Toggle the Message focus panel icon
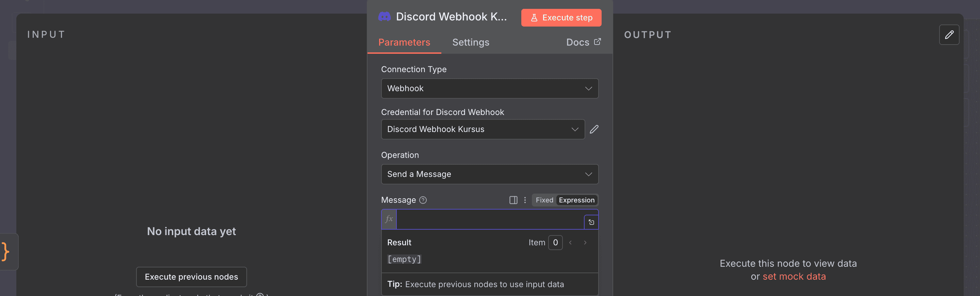The height and width of the screenshot is (296, 980). (513, 200)
